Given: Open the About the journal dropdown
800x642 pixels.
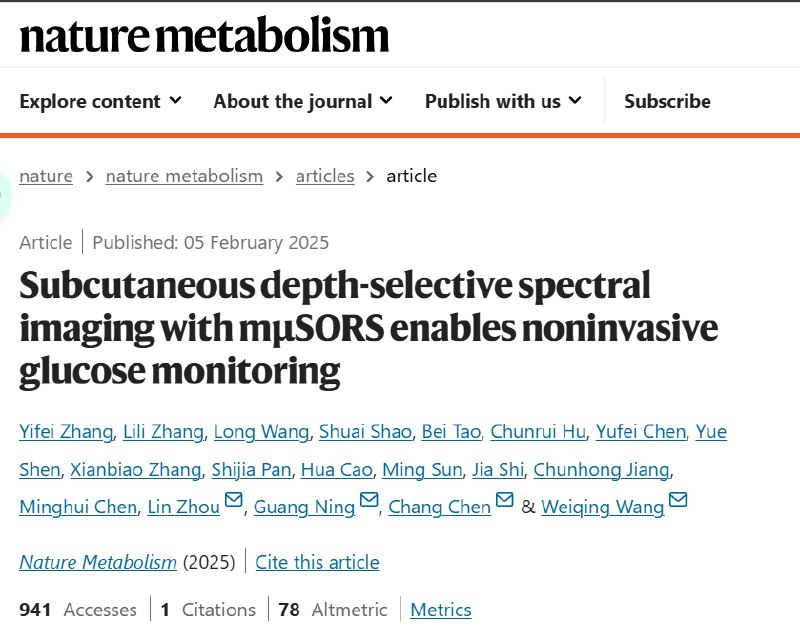Looking at the screenshot, I should (x=302, y=101).
